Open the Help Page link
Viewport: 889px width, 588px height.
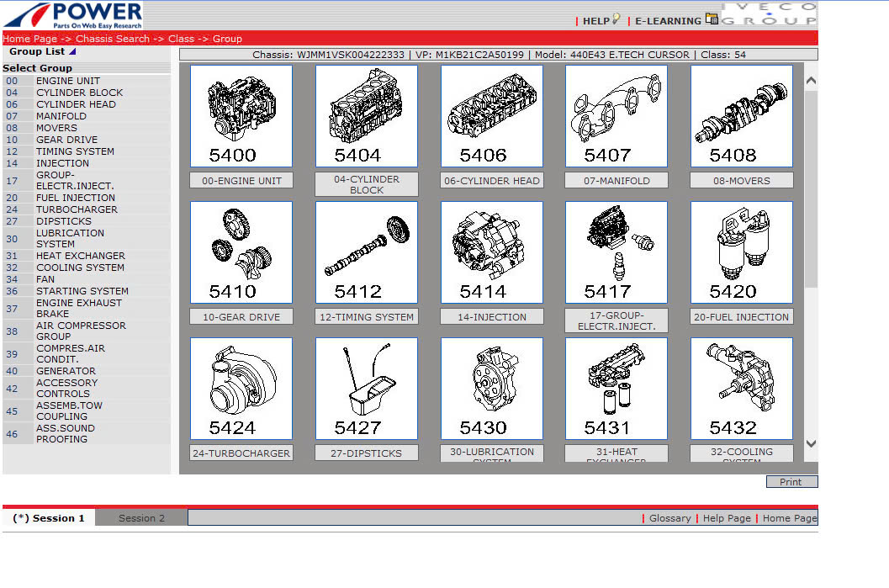point(727,517)
